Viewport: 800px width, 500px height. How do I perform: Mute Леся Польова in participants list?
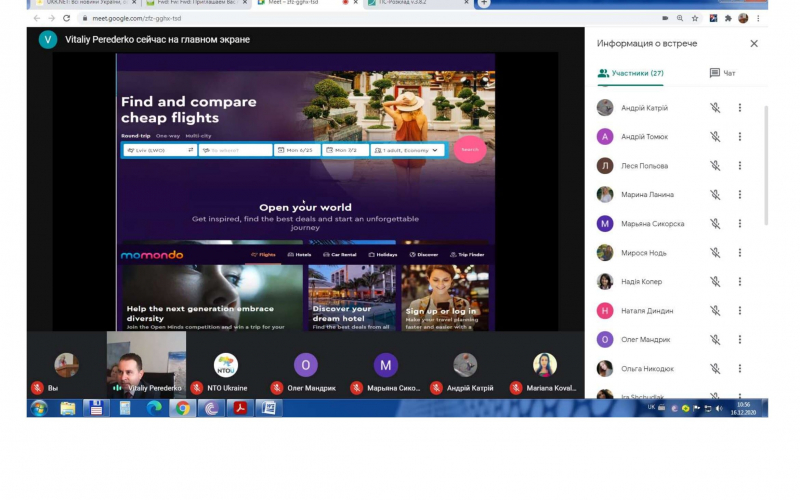715,166
